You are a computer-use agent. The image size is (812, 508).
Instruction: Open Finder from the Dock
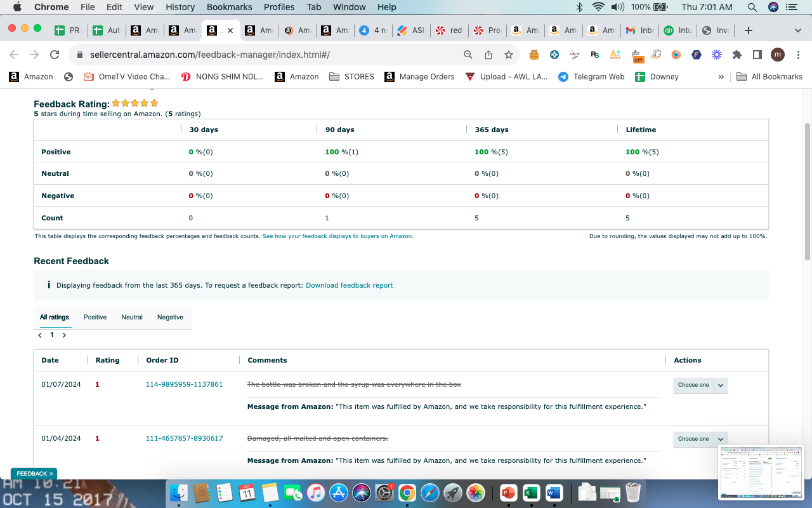click(179, 492)
